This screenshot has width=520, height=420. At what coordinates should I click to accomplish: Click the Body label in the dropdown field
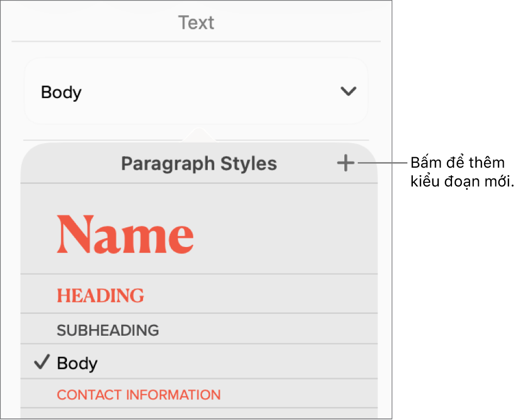point(61,92)
